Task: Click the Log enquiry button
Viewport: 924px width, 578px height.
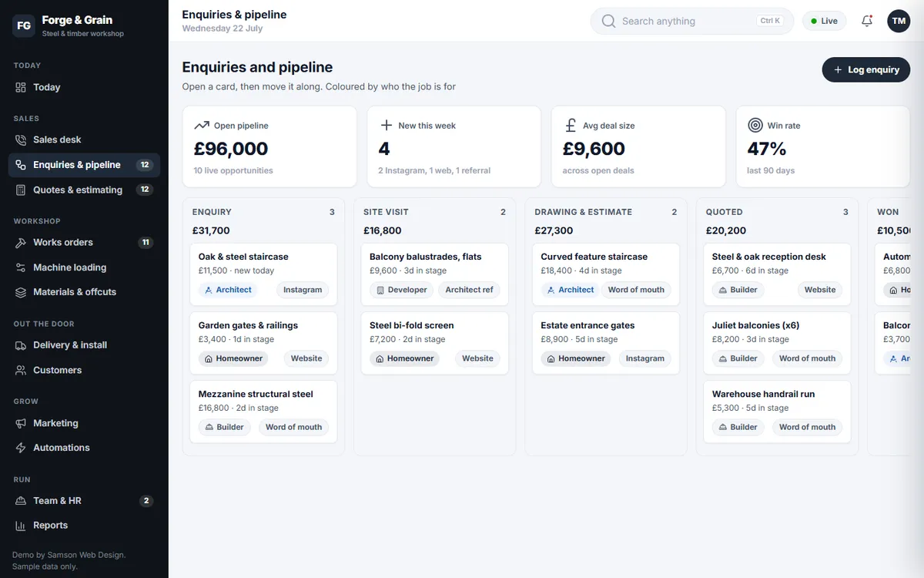Action: pyautogui.click(x=866, y=69)
